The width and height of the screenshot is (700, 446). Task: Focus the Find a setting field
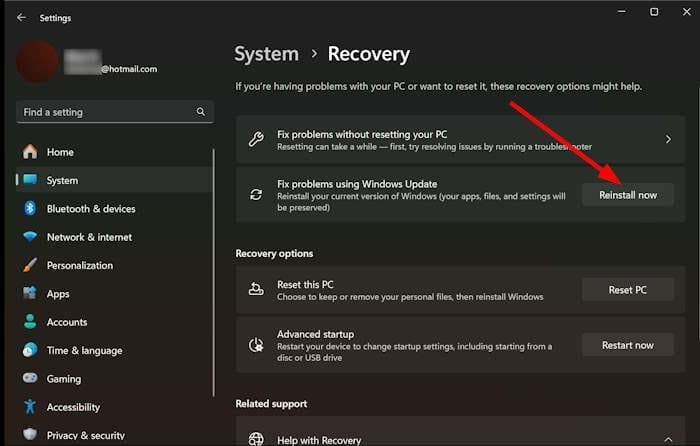(115, 112)
